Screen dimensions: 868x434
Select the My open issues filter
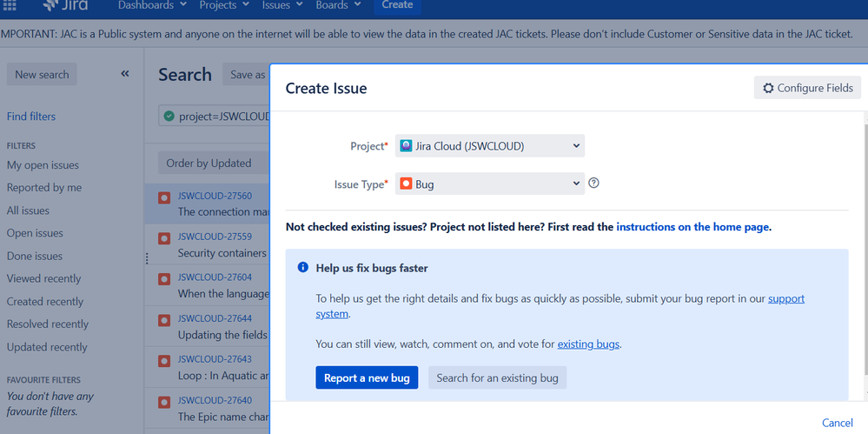43,165
